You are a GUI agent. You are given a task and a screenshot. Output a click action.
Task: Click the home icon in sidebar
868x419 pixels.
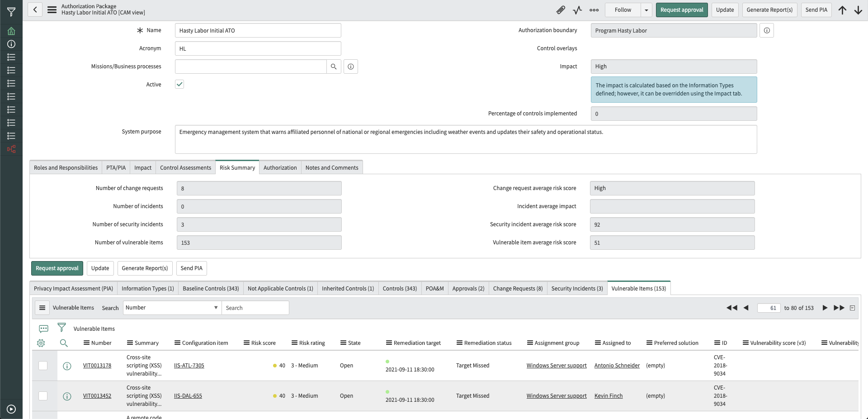[11, 31]
